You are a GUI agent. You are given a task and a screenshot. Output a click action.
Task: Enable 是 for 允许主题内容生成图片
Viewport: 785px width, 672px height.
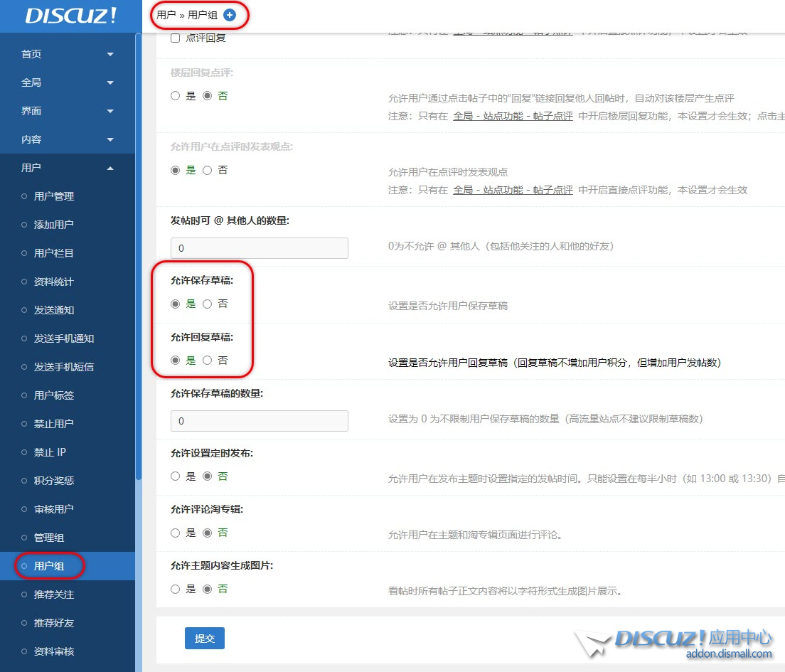click(x=176, y=589)
